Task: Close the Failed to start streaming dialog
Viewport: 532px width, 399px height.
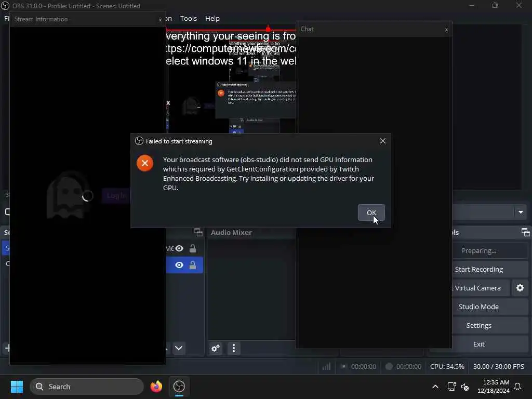Action: (383, 141)
